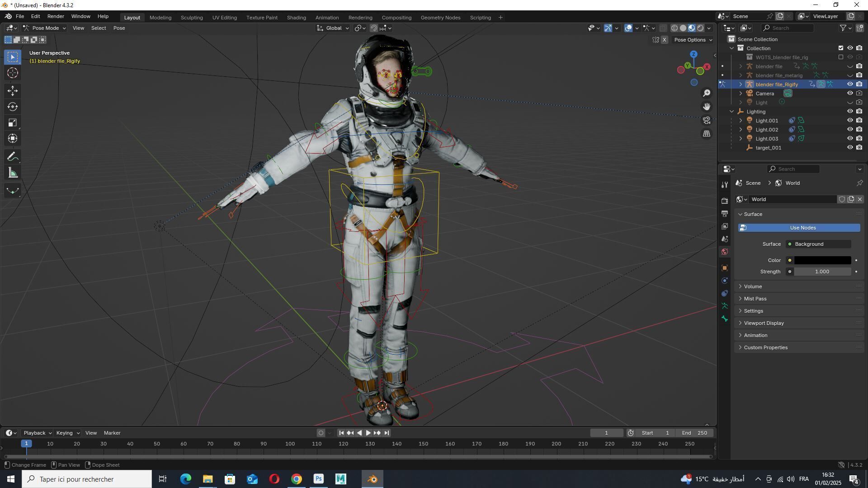Switch orthographic/perspective grid icon
This screenshot has height=488, width=868.
tap(707, 134)
